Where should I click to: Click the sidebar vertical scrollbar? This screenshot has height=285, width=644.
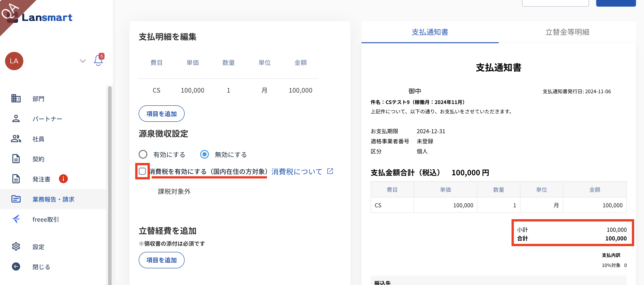110,185
